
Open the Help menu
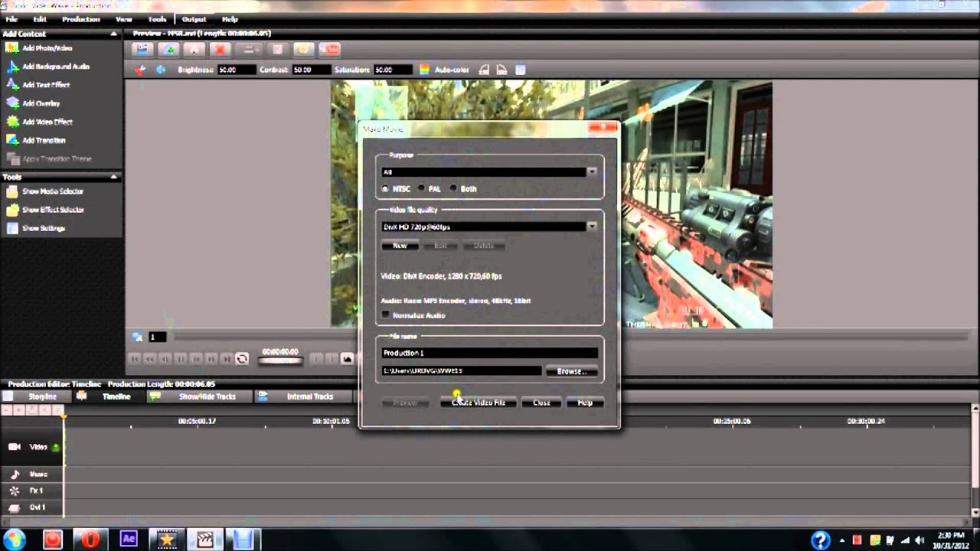point(230,19)
